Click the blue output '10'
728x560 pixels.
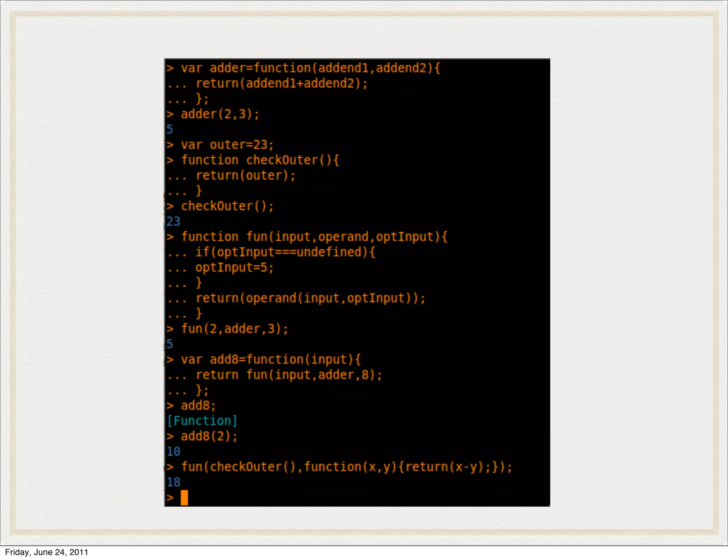pyautogui.click(x=173, y=452)
